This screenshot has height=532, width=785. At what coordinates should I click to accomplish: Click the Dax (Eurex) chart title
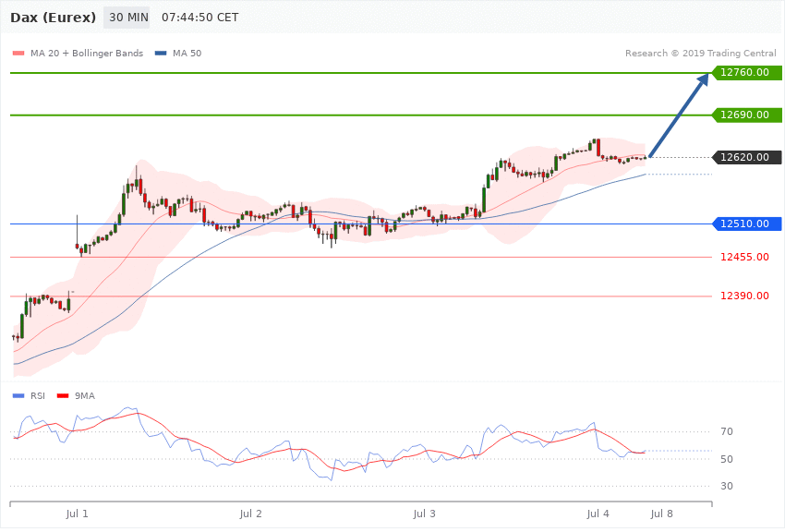(53, 18)
